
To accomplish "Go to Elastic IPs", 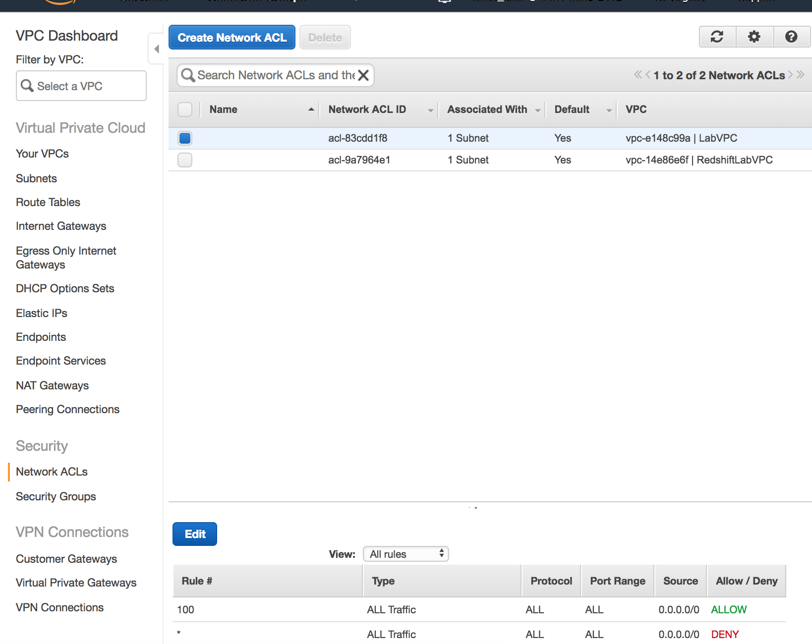I will 42,313.
